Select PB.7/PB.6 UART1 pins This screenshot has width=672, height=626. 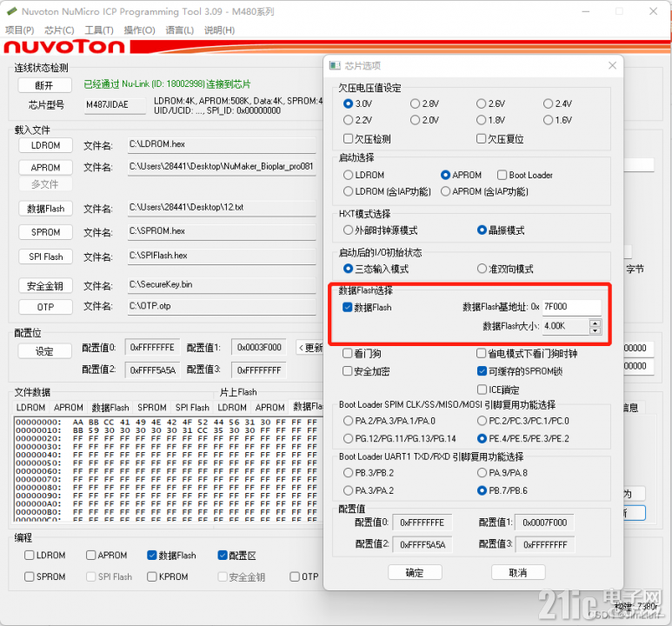(502, 490)
